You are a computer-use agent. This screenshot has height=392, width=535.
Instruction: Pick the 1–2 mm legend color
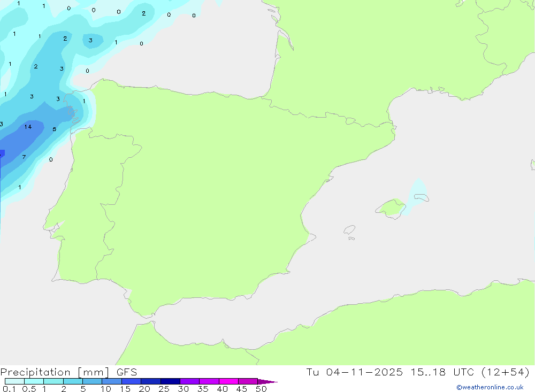point(53,381)
